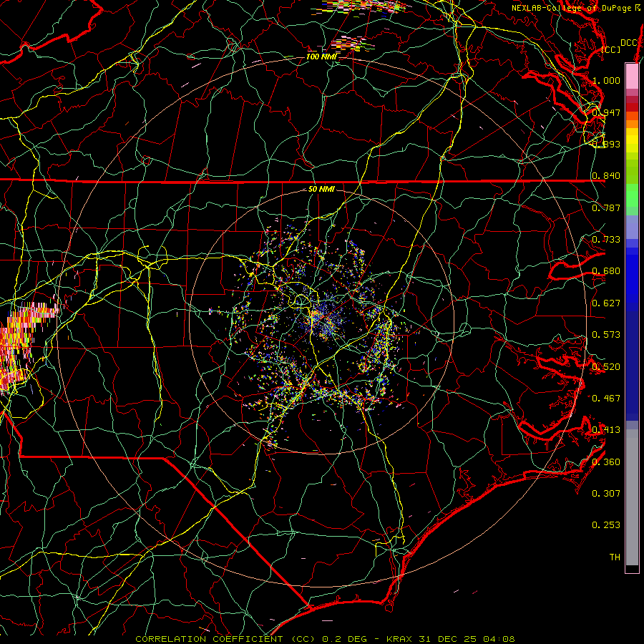Click the pink segment of the color bar
644x644 pixels.
click(632, 76)
